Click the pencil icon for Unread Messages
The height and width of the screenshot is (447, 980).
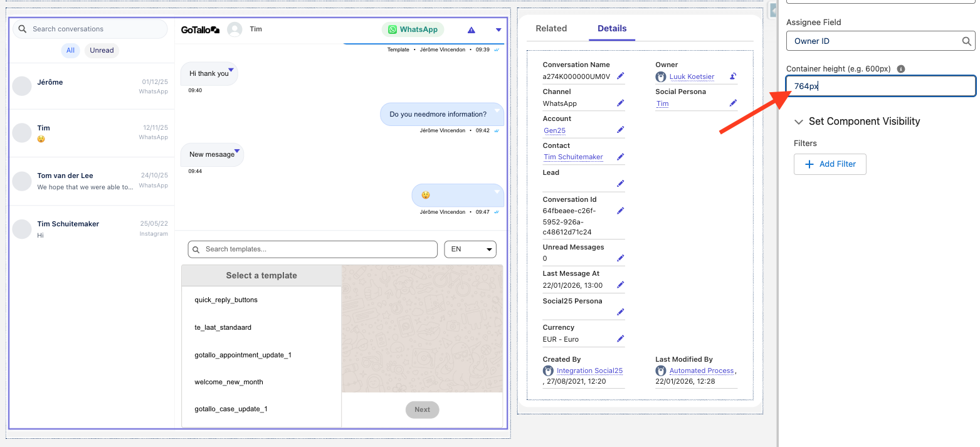(x=620, y=258)
